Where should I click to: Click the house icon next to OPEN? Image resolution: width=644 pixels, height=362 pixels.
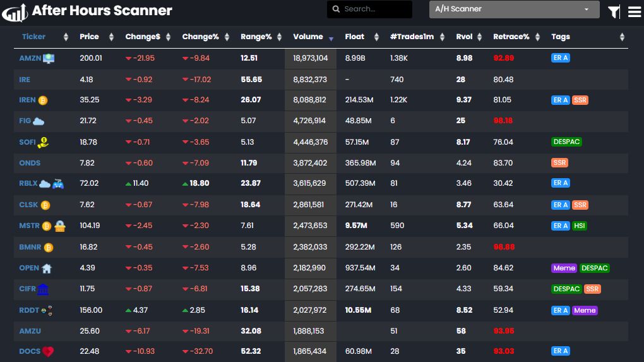47,268
